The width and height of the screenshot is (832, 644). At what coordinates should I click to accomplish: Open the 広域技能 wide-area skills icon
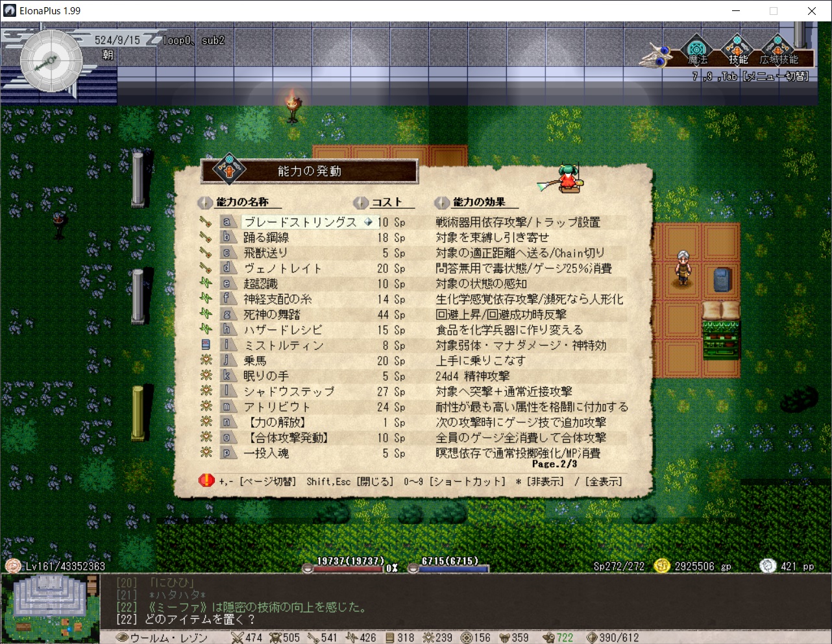click(x=777, y=51)
